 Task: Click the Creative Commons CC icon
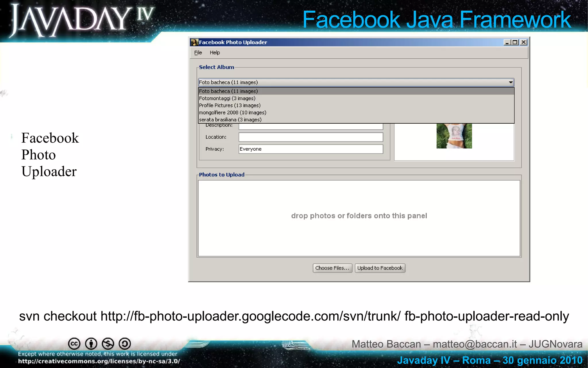pyautogui.click(x=74, y=344)
